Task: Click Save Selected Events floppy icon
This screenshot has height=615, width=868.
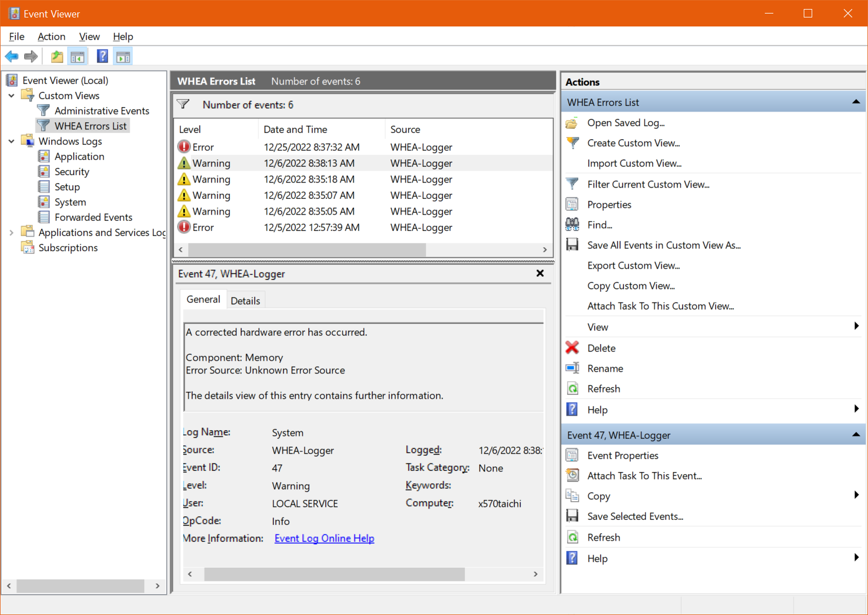Action: (x=572, y=516)
